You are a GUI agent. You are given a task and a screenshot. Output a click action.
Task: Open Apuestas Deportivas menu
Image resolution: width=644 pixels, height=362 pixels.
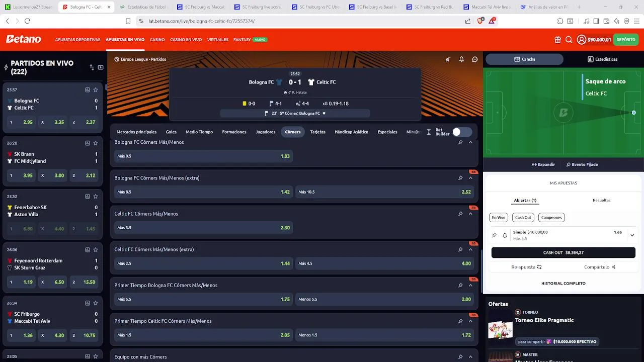pyautogui.click(x=77, y=40)
